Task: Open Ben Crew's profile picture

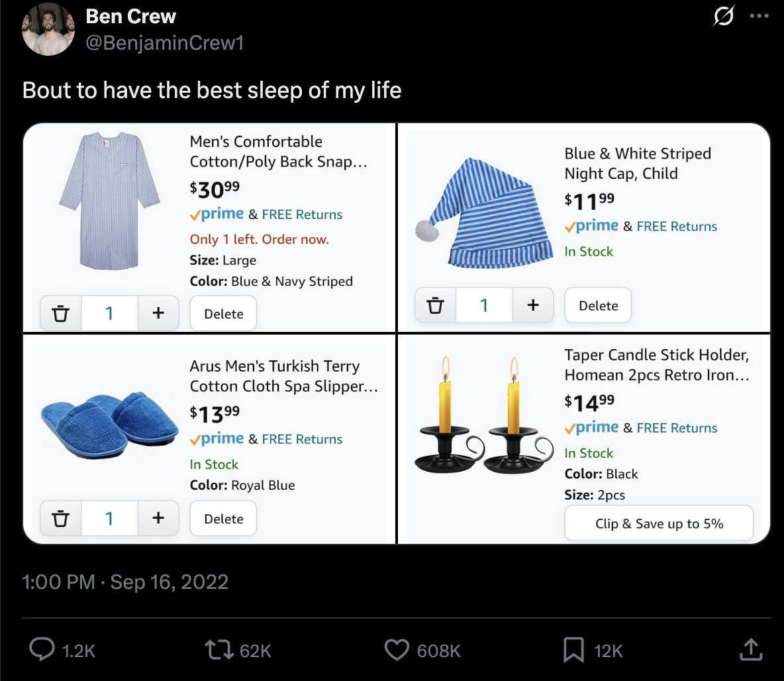Action: 48,29
